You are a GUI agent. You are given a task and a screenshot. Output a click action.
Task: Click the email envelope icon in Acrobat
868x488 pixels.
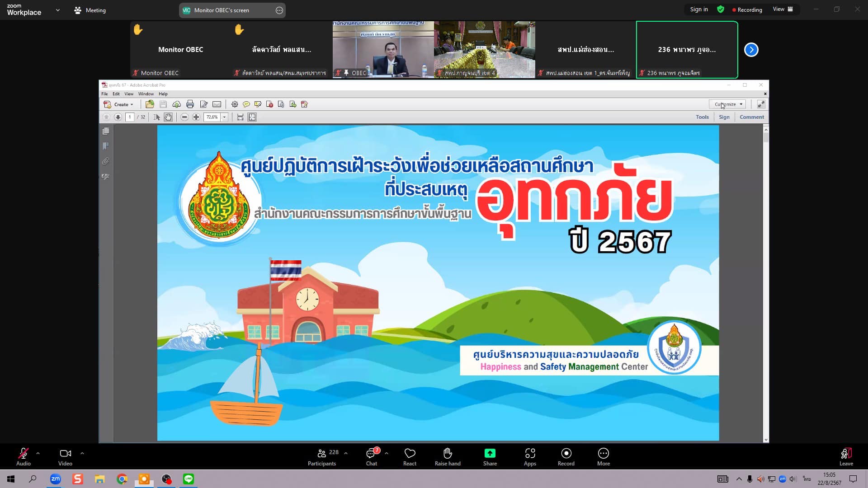tap(217, 104)
